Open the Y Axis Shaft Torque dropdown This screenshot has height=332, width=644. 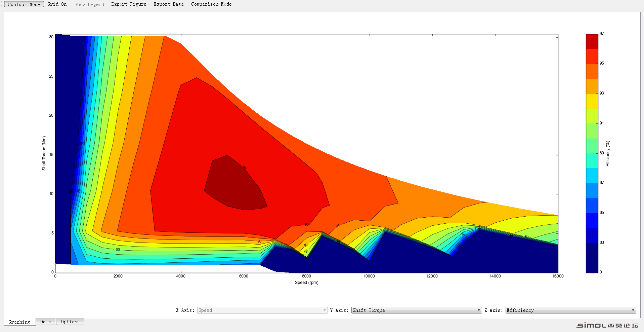[x=417, y=310]
